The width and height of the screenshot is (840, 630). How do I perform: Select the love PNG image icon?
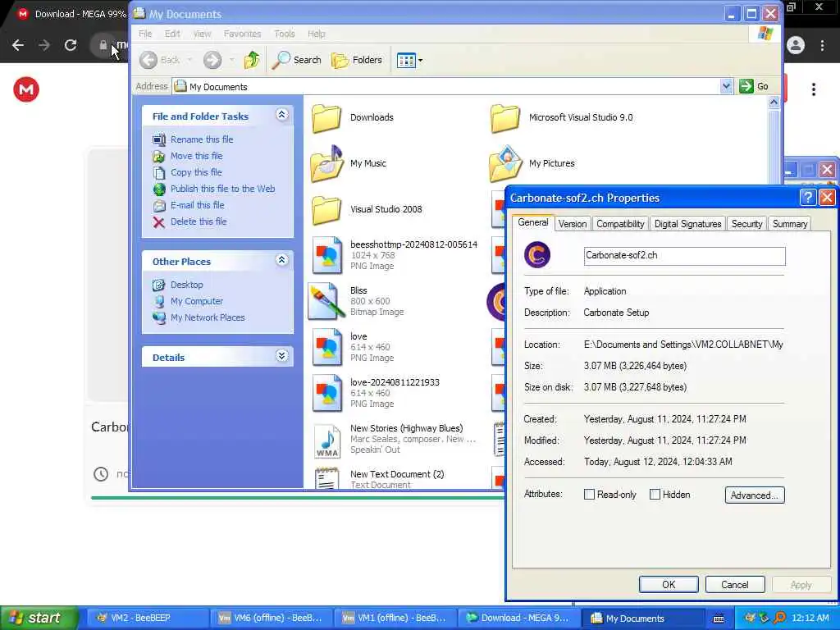326,348
